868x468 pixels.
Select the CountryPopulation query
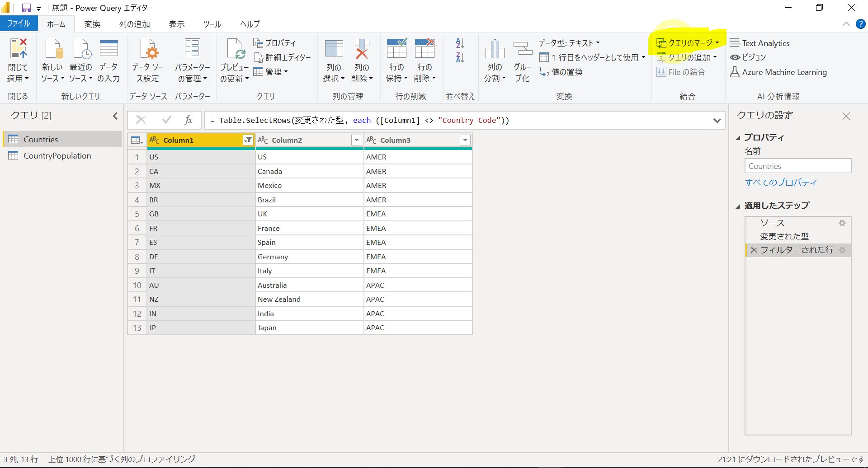pyautogui.click(x=62, y=155)
